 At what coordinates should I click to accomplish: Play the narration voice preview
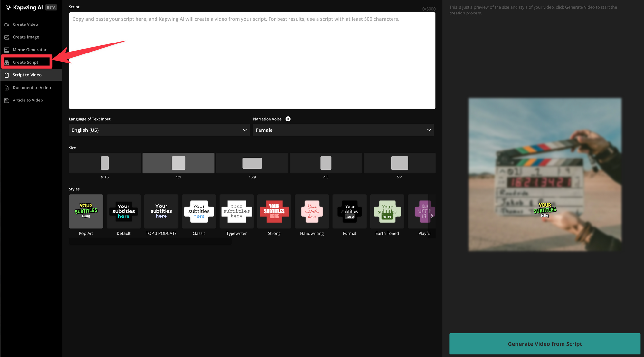tap(288, 119)
